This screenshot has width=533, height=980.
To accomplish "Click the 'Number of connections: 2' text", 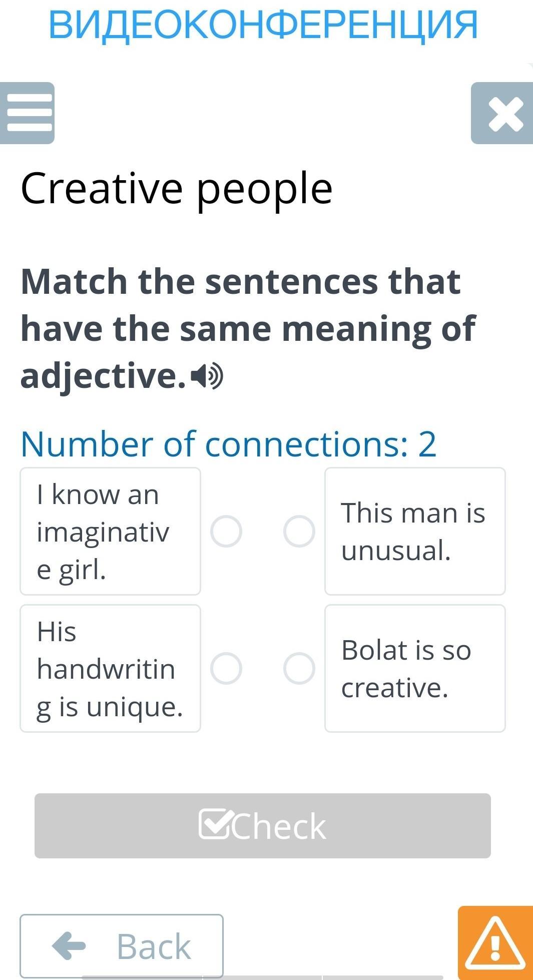I will point(228,444).
